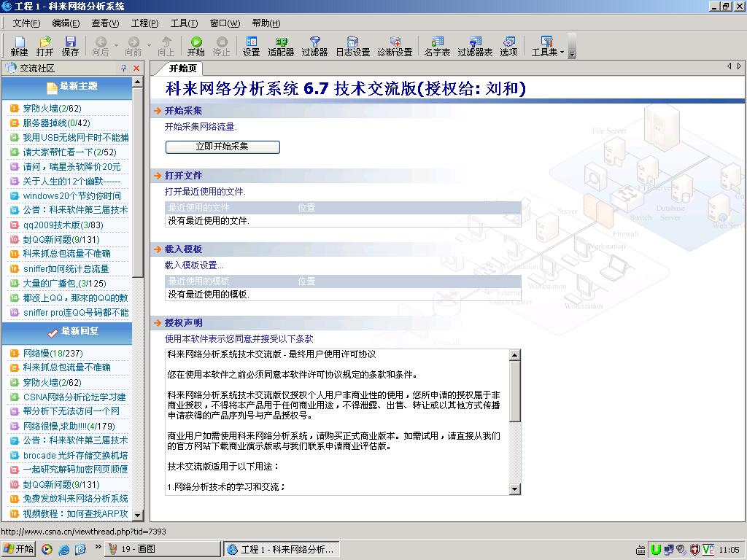Screen dimensions: 747x560
Task: Open the Windows 开始 Start button
Action: click(18, 549)
